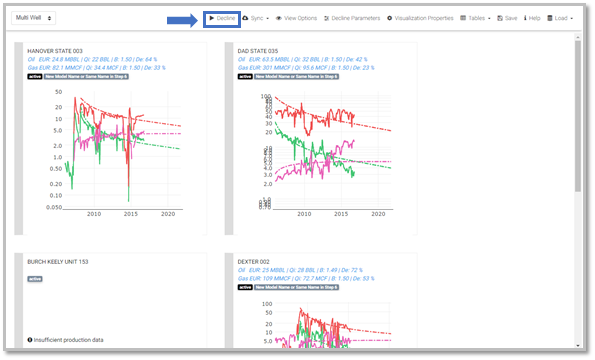Click the Decline play button
Viewport: 595px width, 360px height.
pos(222,18)
